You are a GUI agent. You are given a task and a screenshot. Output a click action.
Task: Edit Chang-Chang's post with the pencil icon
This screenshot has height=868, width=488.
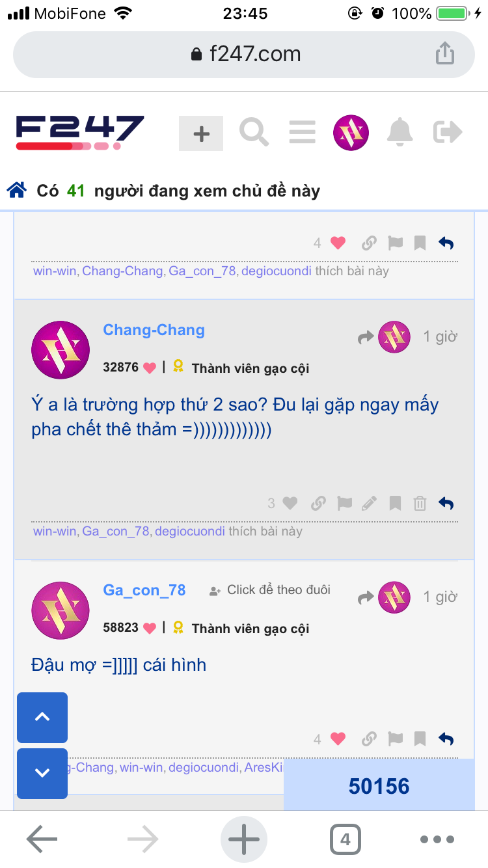[369, 503]
